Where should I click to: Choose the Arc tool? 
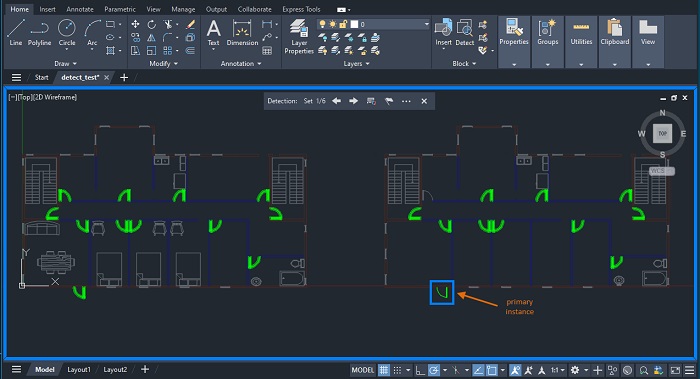click(x=92, y=33)
